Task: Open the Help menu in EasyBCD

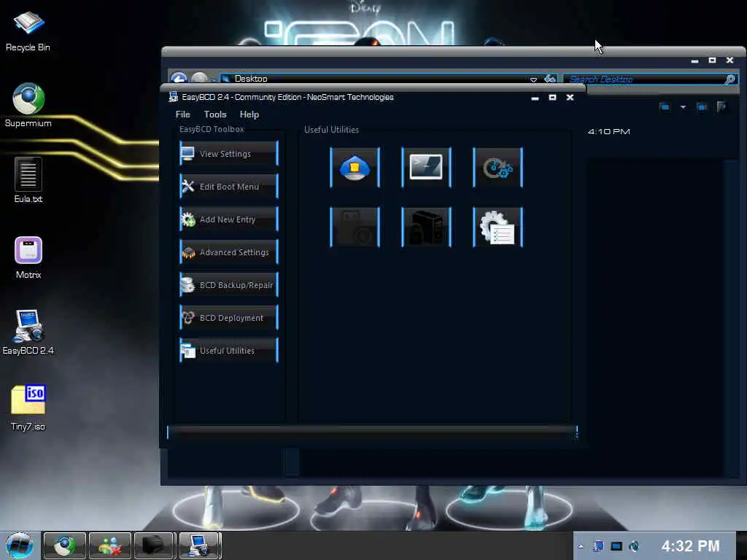Action: point(249,114)
